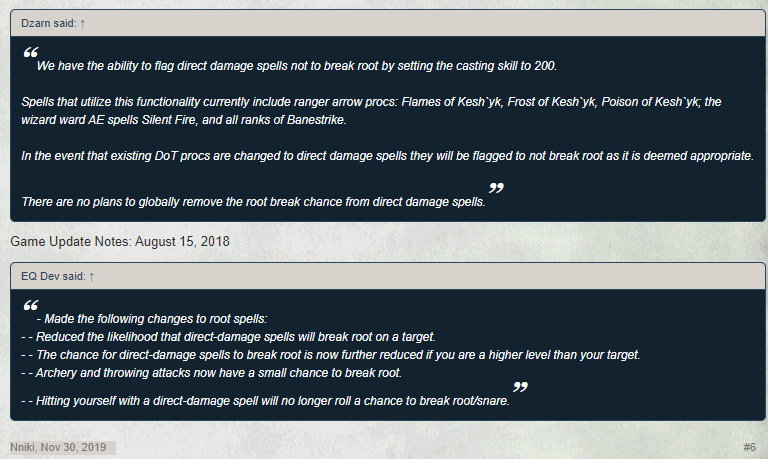Click the closing quote mark in Dzarn's quote
768x459 pixels.
495,190
